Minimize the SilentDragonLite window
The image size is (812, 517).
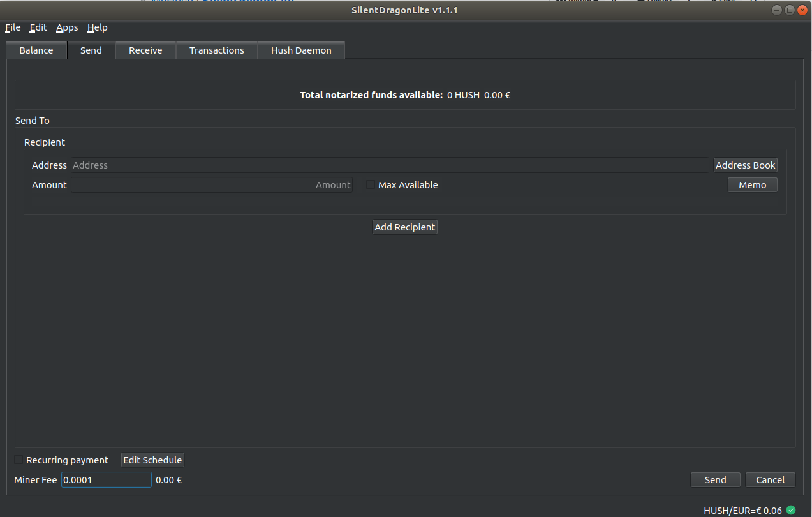tap(777, 10)
